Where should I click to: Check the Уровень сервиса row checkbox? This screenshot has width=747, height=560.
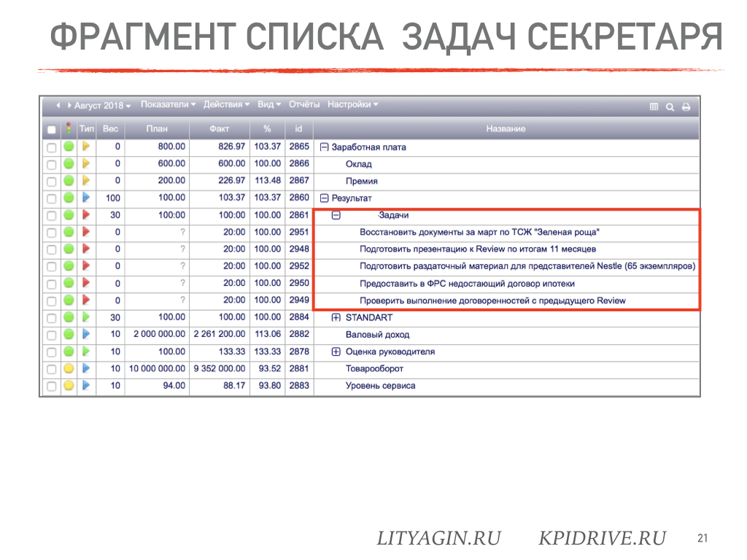tap(52, 386)
